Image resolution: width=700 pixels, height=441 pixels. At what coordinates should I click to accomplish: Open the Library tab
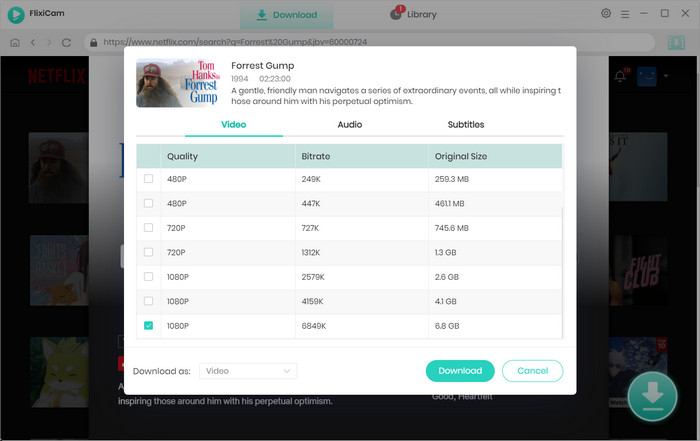(413, 14)
